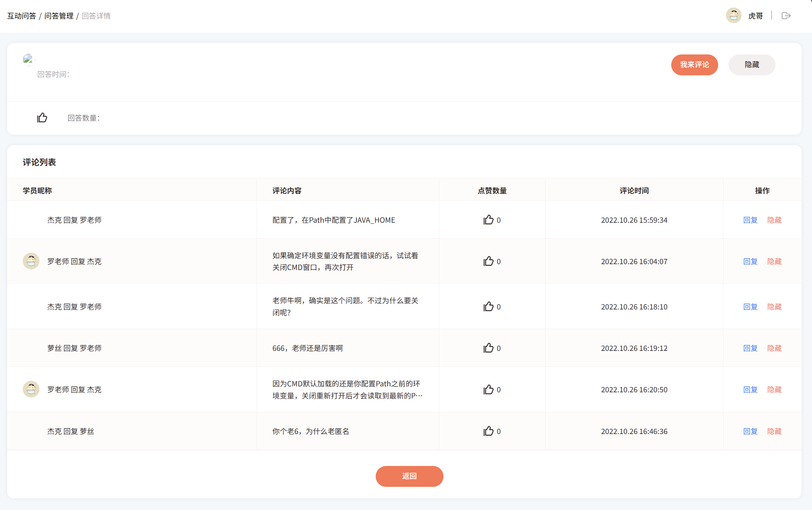
Task: Like the comment posted at 16:04:07
Action: (488, 262)
